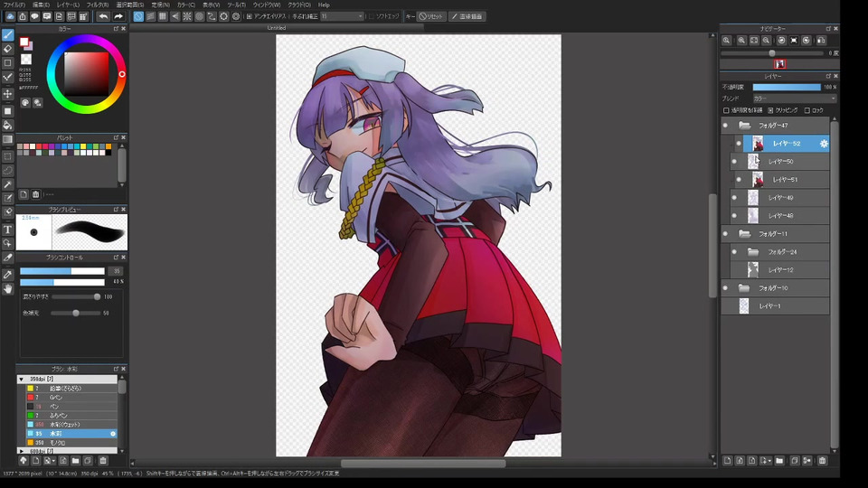Toggle the anti-aliasing checkbox

(x=250, y=16)
